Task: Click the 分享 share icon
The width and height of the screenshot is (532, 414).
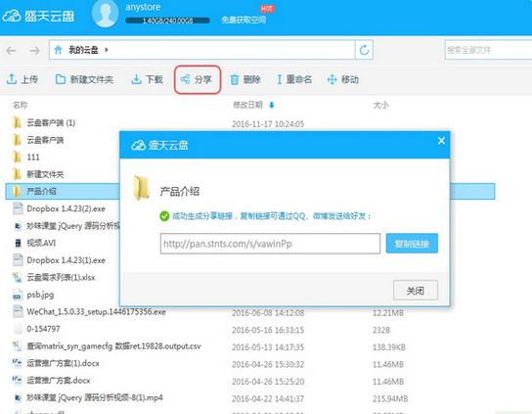Action: pos(185,79)
